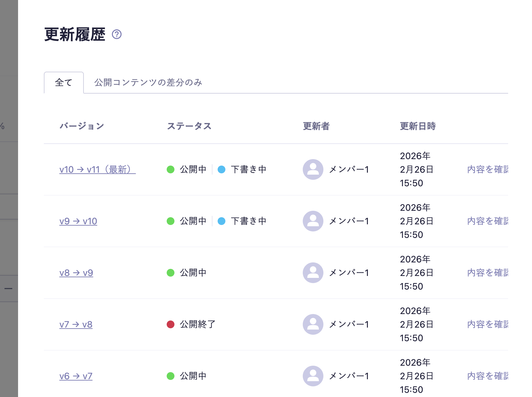The image size is (532, 397).
Task: Open the v7 → v8 version link
Action: click(76, 324)
